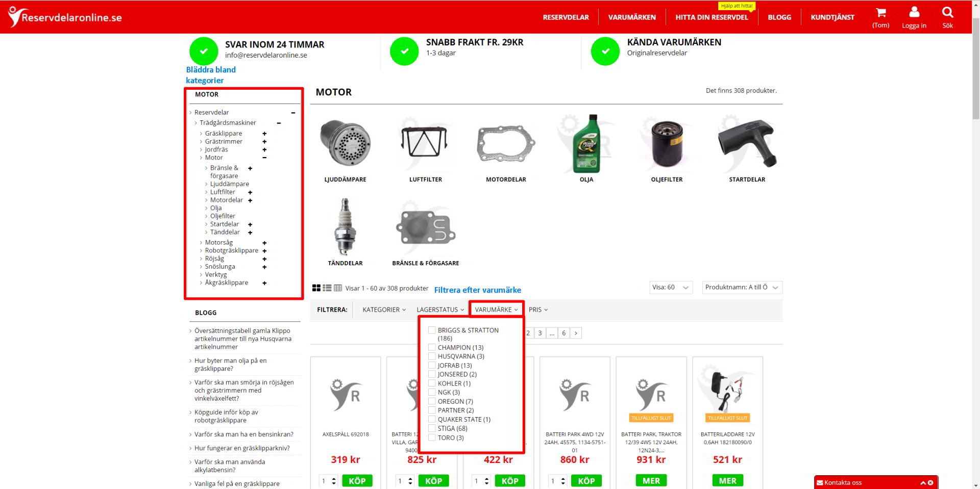Buy Axelspäll 692018 with Köp button
Screen dimensions: 980x489
click(357, 481)
